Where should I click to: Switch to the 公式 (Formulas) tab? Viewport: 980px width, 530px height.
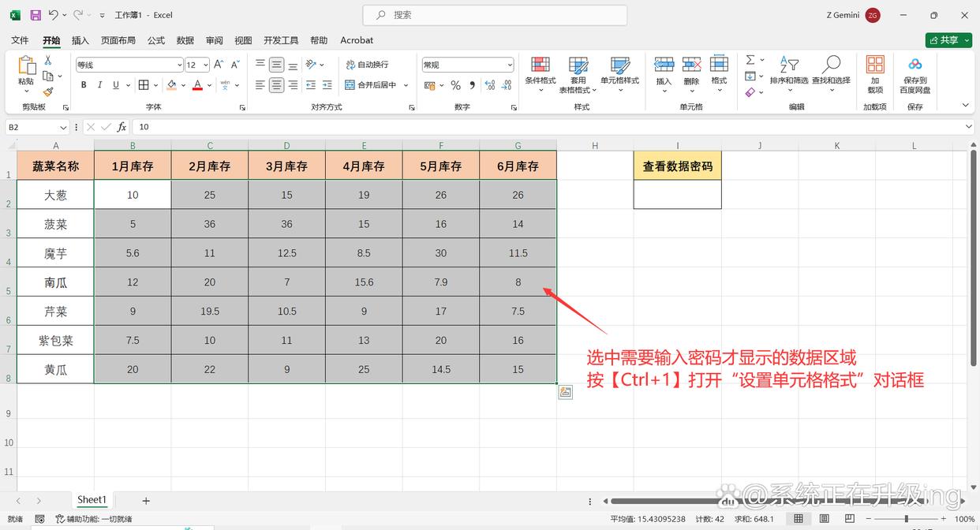click(156, 40)
